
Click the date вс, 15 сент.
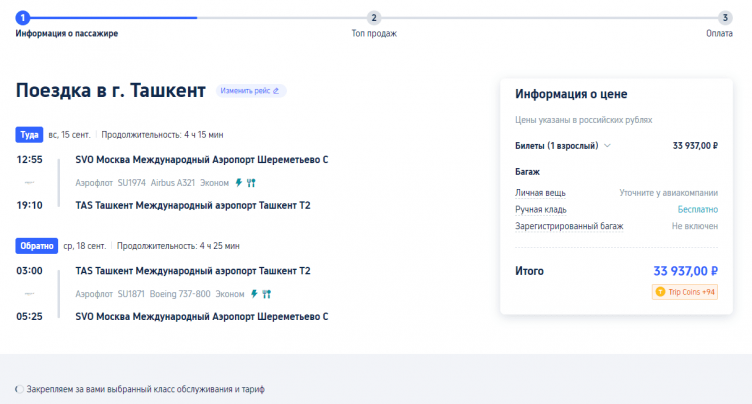point(70,135)
